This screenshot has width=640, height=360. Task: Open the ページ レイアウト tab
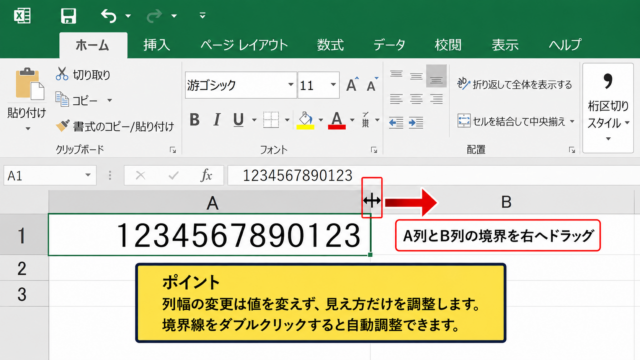point(244,44)
